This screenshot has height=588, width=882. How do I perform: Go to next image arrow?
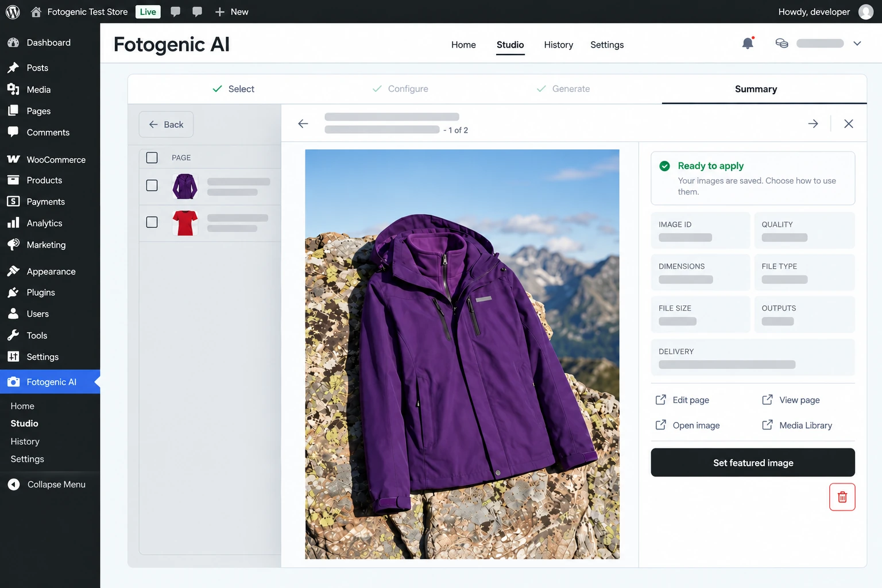tap(813, 123)
